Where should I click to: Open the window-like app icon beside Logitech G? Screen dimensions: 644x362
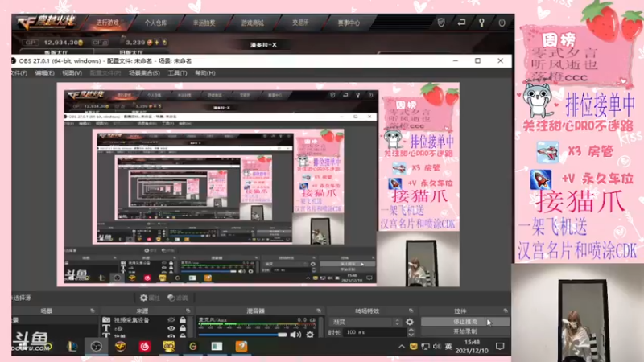coord(217,347)
